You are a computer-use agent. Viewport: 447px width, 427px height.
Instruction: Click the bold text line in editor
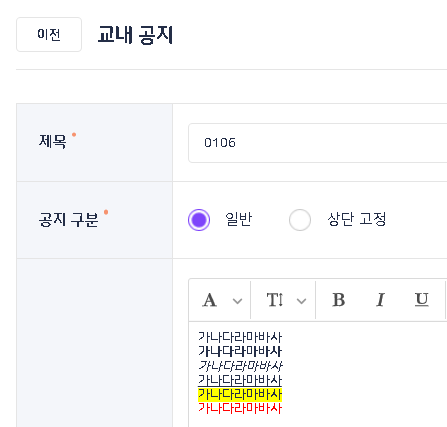240,351
